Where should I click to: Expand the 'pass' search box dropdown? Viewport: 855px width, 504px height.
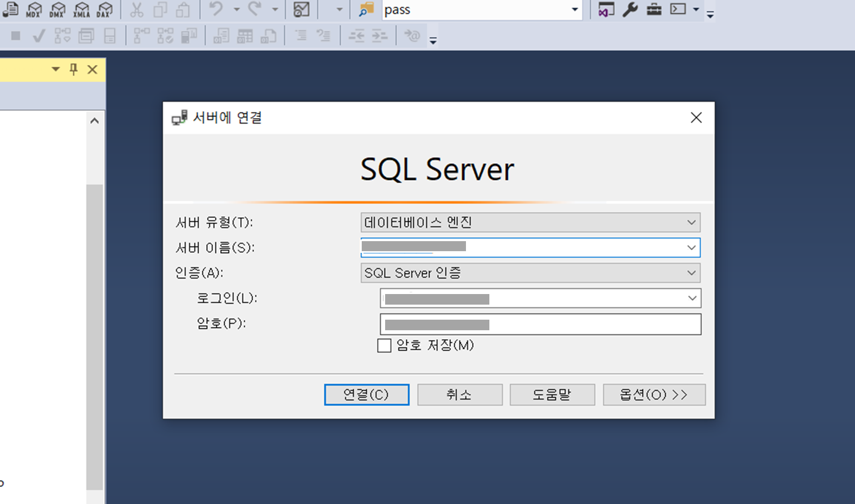click(575, 9)
